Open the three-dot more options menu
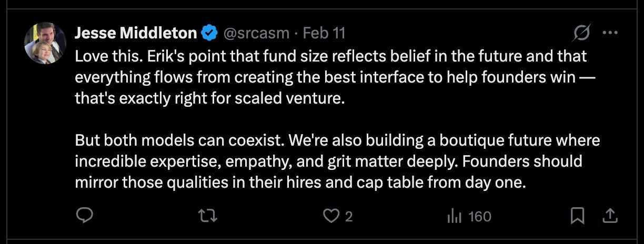Viewport: 644px width, 244px height. [610, 33]
